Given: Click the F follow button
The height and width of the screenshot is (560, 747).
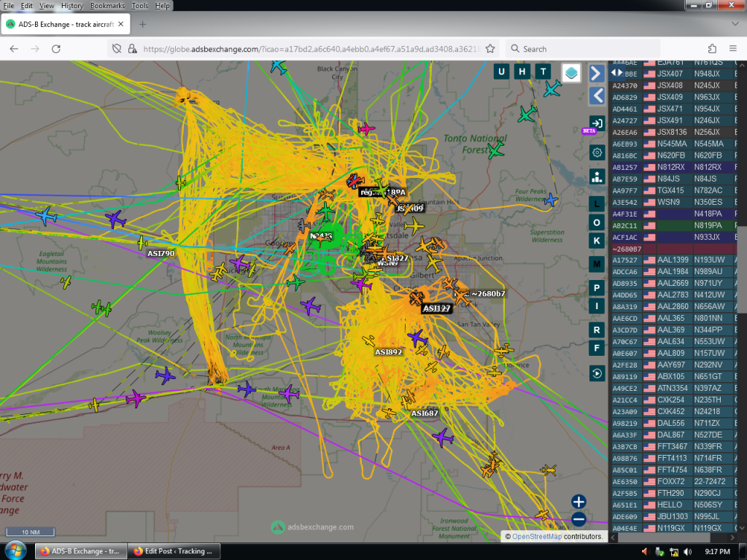Looking at the screenshot, I should pos(597,348).
